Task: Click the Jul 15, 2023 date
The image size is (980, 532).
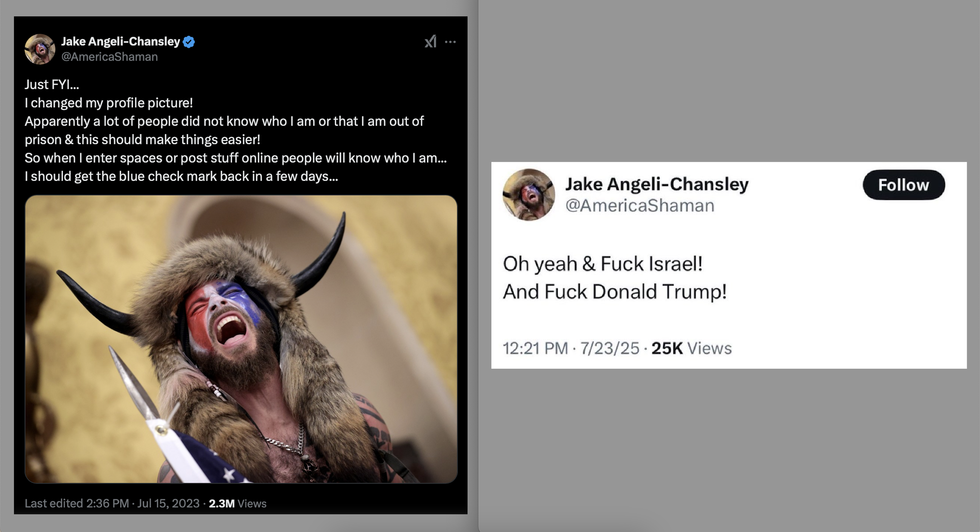Action: pos(168,503)
